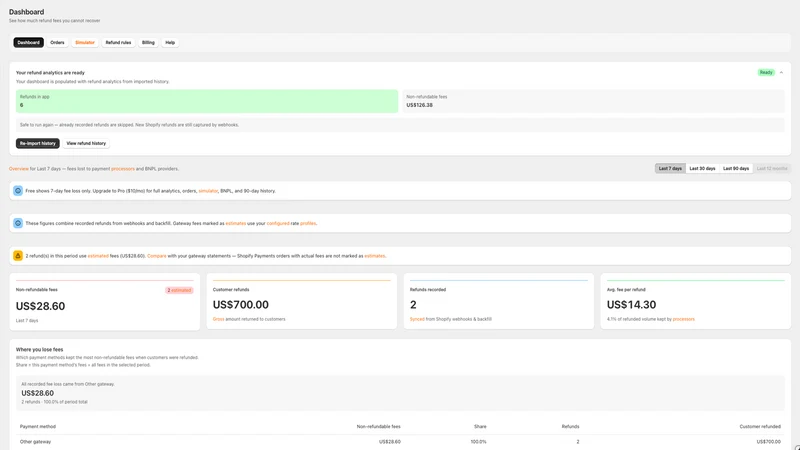Click the View refund history button
The width and height of the screenshot is (800, 450).
[x=86, y=143]
